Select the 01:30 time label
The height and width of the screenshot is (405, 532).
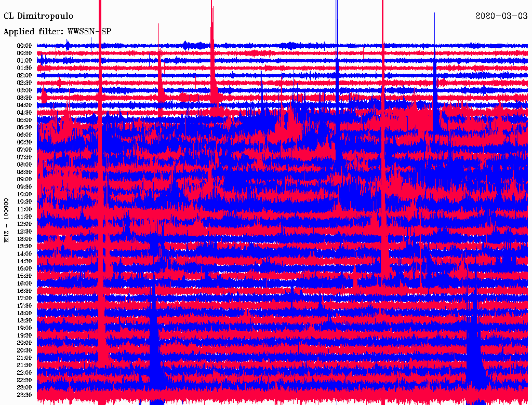(x=24, y=68)
